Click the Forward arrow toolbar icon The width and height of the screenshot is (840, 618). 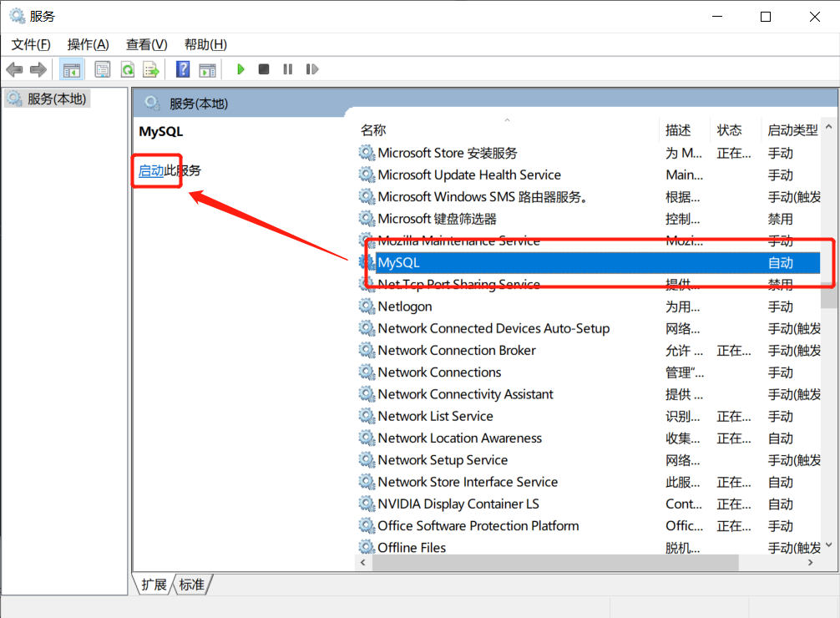click(38, 69)
